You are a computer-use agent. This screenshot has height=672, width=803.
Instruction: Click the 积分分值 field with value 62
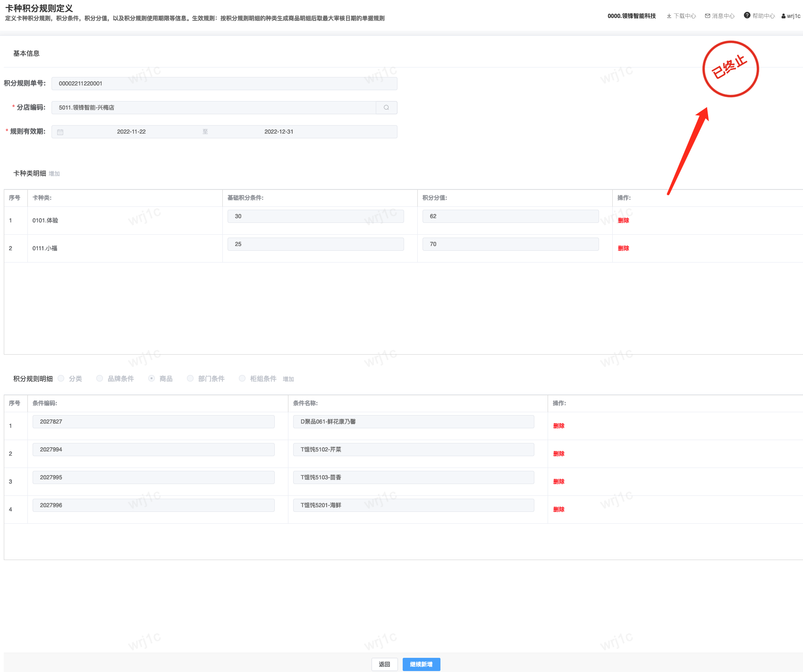(x=511, y=216)
